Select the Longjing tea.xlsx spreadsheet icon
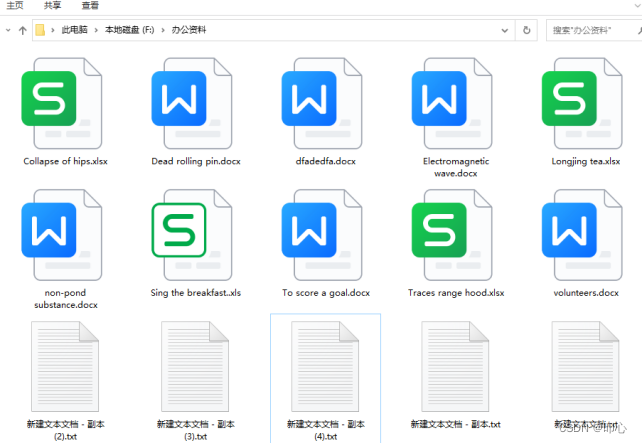The height and width of the screenshot is (443, 642). point(582,103)
